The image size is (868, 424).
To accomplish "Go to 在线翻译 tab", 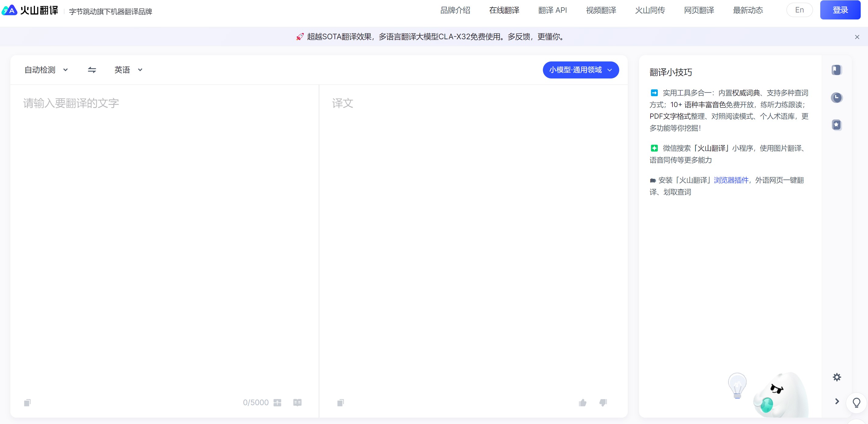I will point(504,10).
